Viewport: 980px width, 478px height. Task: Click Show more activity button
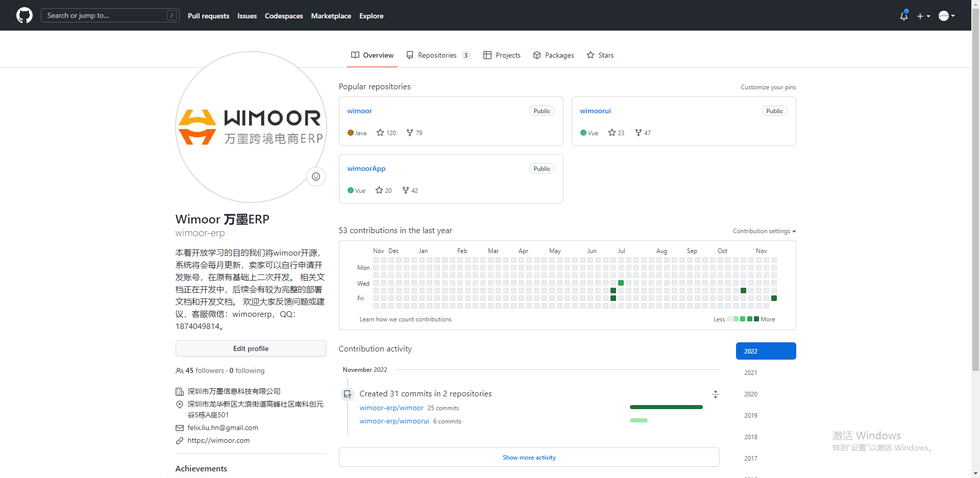[529, 458]
